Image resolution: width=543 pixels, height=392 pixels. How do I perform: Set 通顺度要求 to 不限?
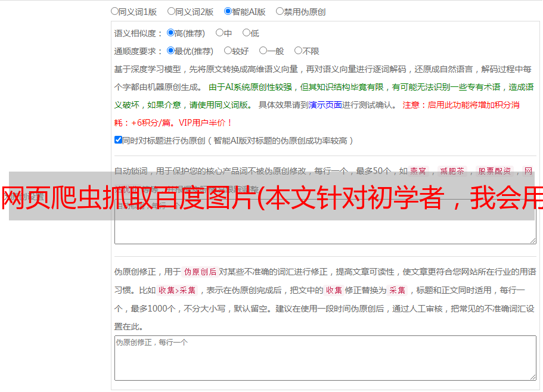[298, 51]
